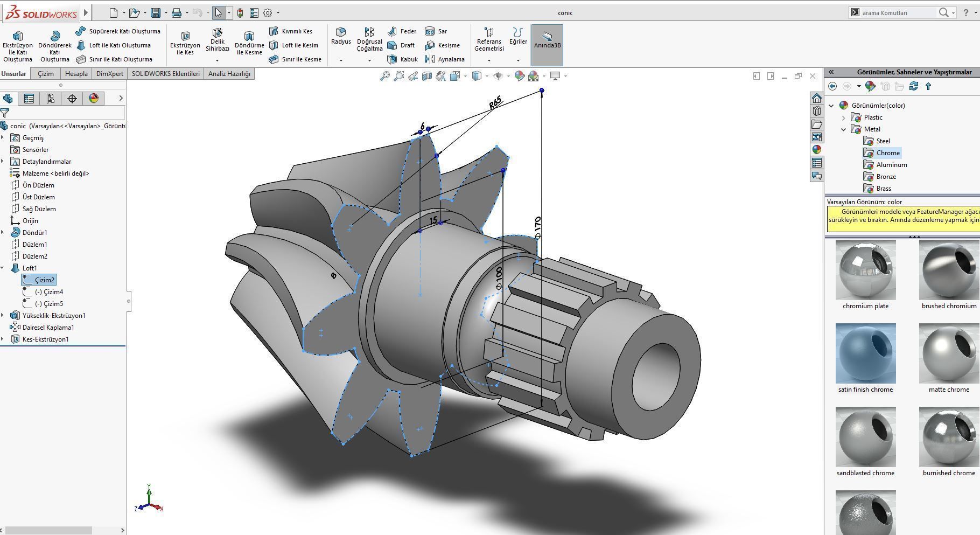The height and width of the screenshot is (535, 980).
Task: Click the Save icon in top toolbar
Action: pyautogui.click(x=156, y=12)
